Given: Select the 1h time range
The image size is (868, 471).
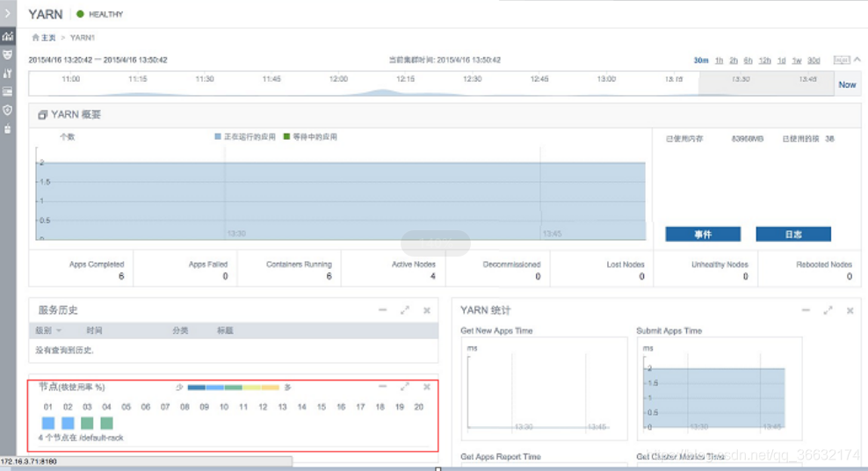Looking at the screenshot, I should (720, 61).
